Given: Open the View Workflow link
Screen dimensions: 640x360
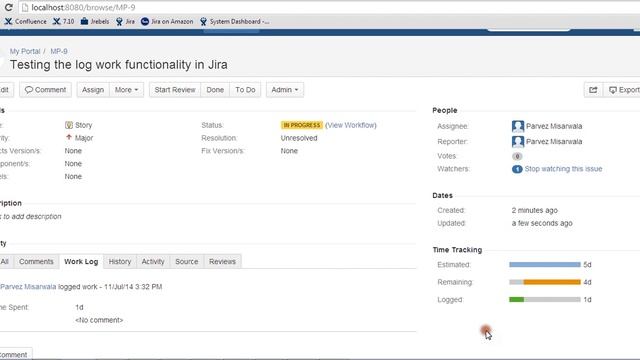Looking at the screenshot, I should tap(351, 125).
